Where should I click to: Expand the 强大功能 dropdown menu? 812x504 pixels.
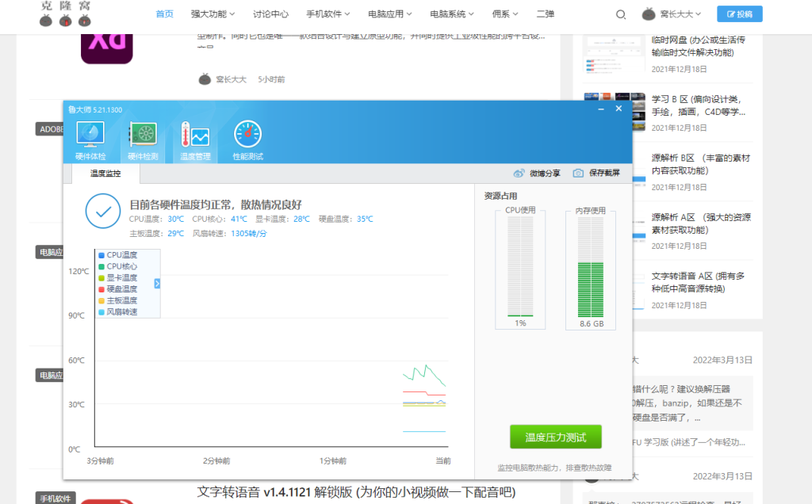click(213, 14)
